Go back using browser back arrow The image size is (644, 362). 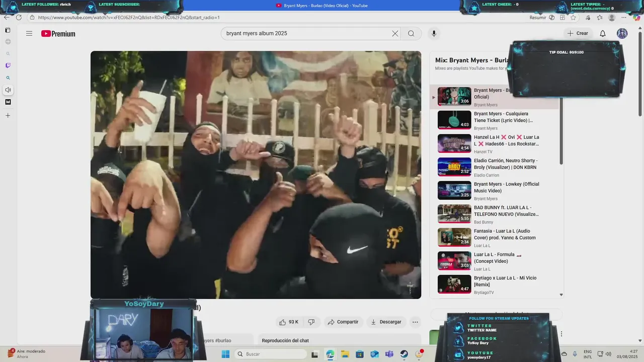point(6,18)
